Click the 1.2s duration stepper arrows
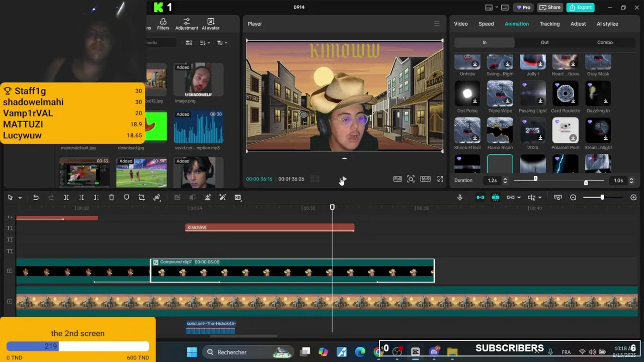 [x=505, y=180]
